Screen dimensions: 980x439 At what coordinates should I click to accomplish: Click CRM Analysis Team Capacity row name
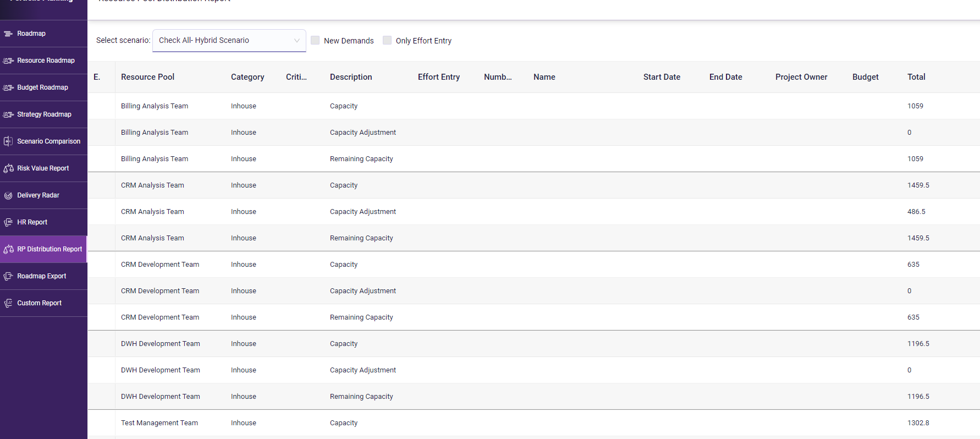(152, 185)
